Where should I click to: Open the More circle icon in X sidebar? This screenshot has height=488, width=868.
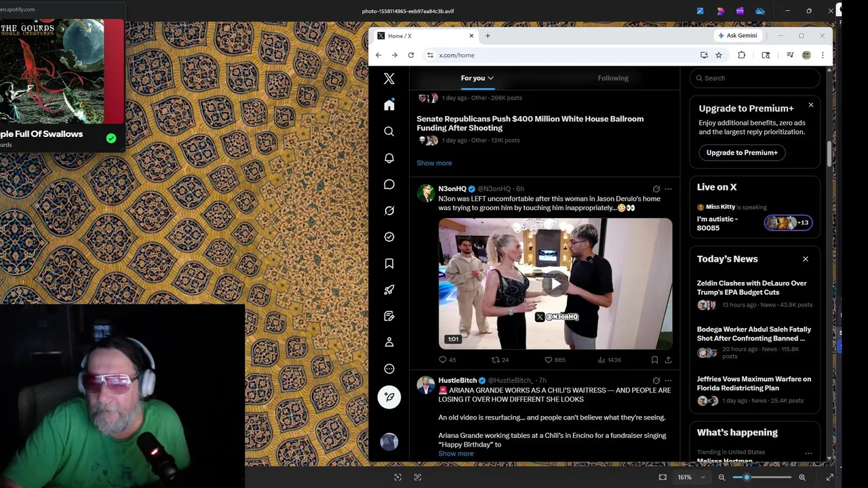389,369
